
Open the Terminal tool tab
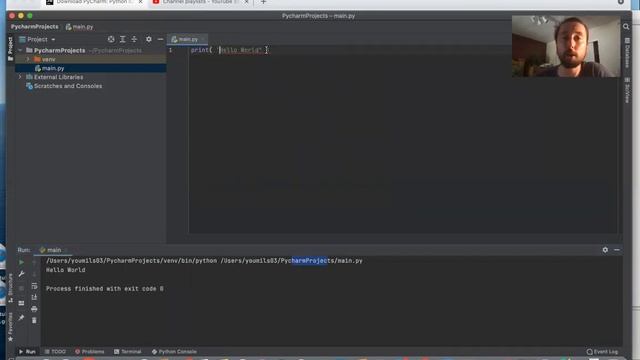(128, 351)
